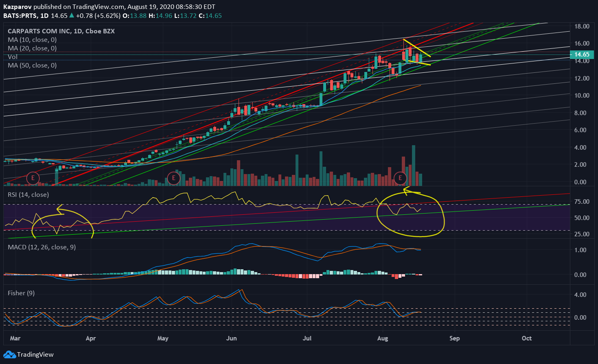This screenshot has height=364, width=598.
Task: Click the 18.00 price axis label
Action: 582,26
